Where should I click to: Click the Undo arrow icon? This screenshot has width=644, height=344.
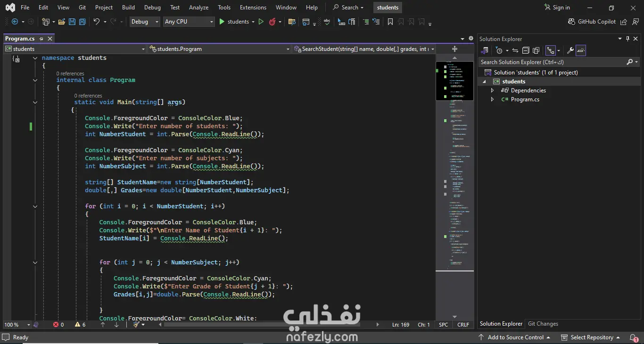coord(96,22)
